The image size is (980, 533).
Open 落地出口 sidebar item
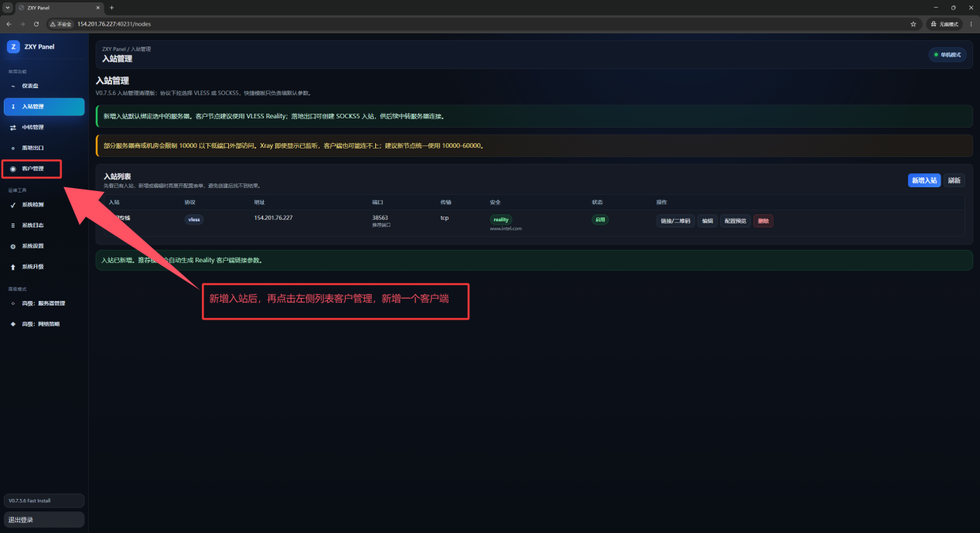click(44, 148)
